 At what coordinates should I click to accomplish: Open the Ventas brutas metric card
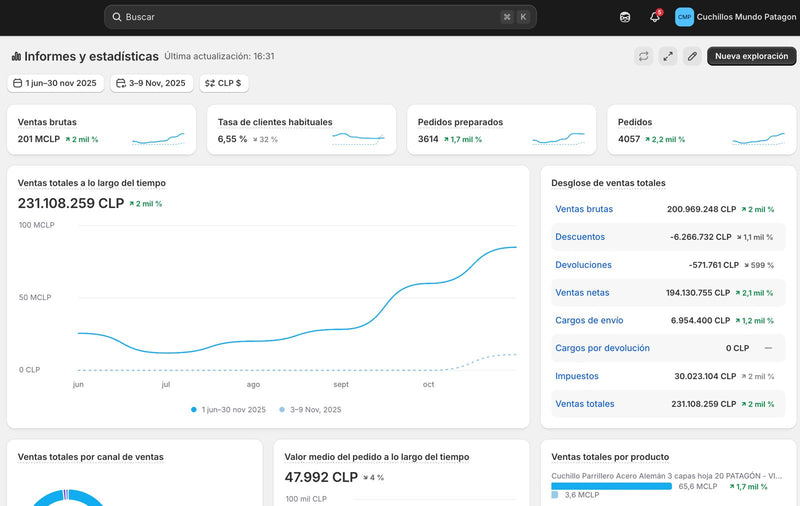(102, 130)
